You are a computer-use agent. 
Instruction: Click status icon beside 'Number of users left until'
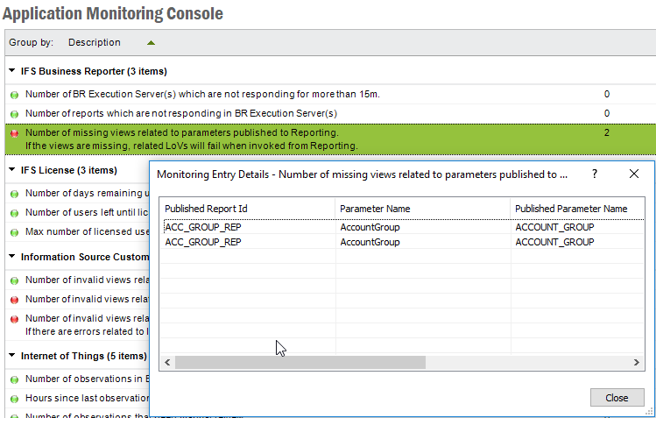[15, 213]
